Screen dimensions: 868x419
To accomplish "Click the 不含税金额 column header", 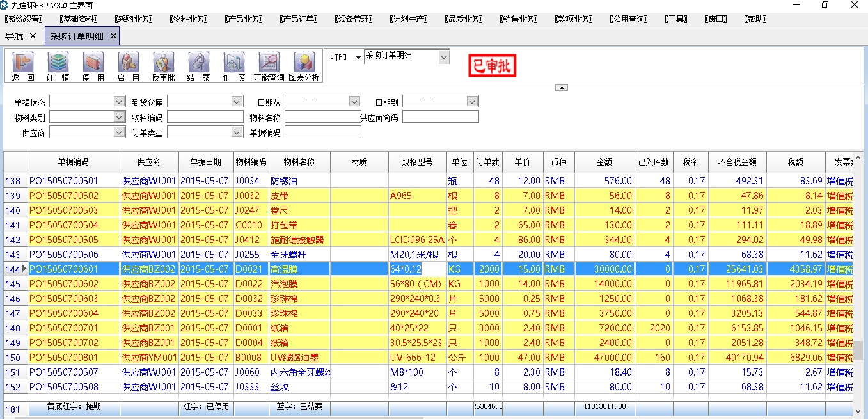I will pyautogui.click(x=738, y=162).
